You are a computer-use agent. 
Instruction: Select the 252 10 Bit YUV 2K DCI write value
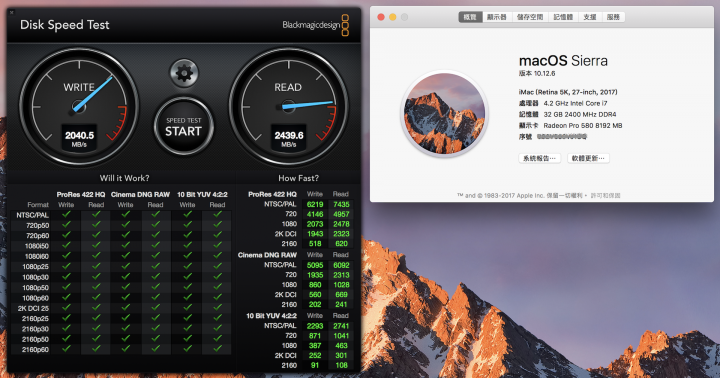[x=315, y=355]
